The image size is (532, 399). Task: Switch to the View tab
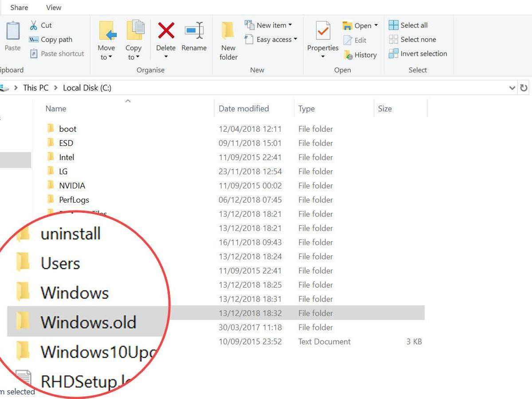(x=53, y=7)
